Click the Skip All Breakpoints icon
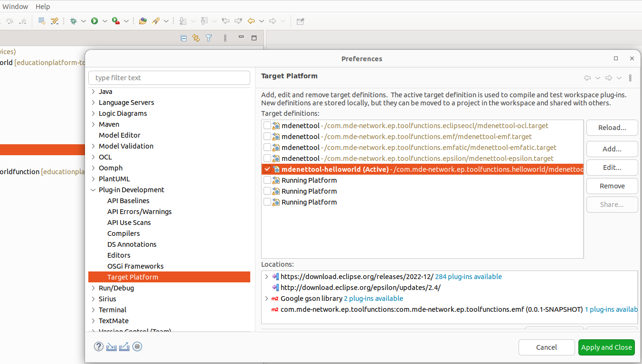 pos(55,21)
